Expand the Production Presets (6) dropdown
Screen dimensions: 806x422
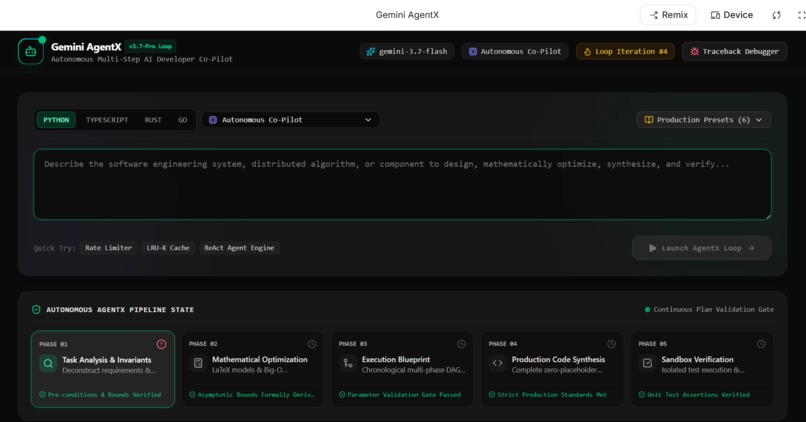703,120
